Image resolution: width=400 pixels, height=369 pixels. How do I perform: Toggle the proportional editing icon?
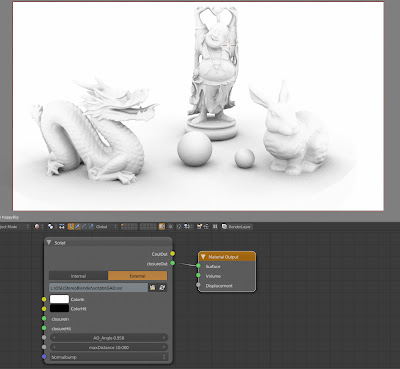tap(170, 226)
